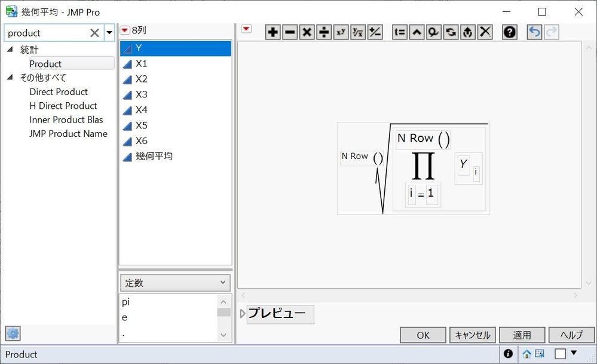Insert a local variable with the t= icon
The width and height of the screenshot is (597, 364).
pyautogui.click(x=400, y=32)
